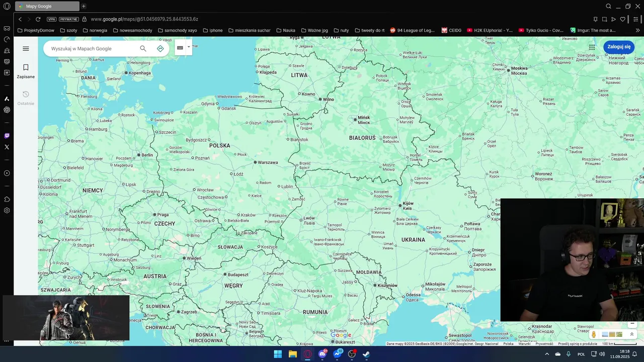
Task: Expand the map layers chevron panel
Action: click(632, 334)
